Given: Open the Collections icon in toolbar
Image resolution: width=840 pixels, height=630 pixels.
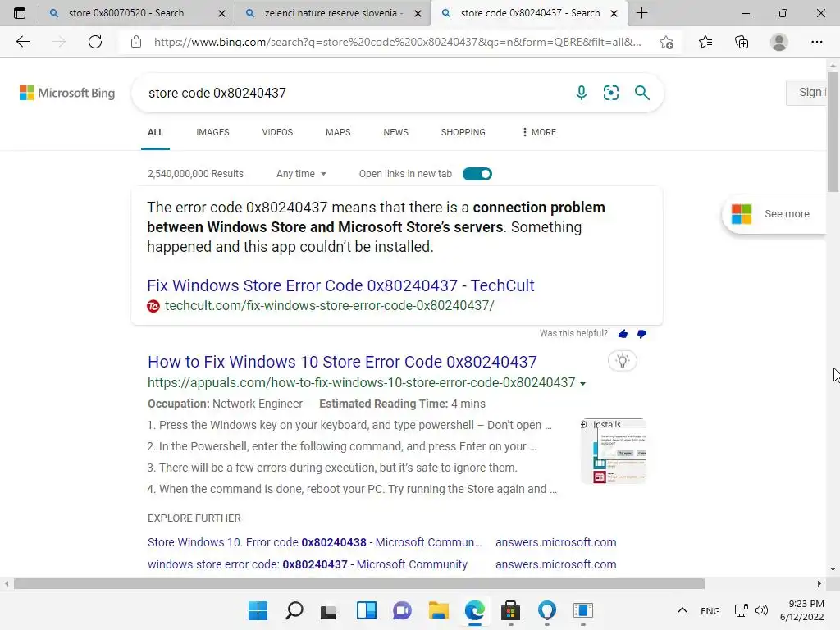Looking at the screenshot, I should tap(742, 42).
